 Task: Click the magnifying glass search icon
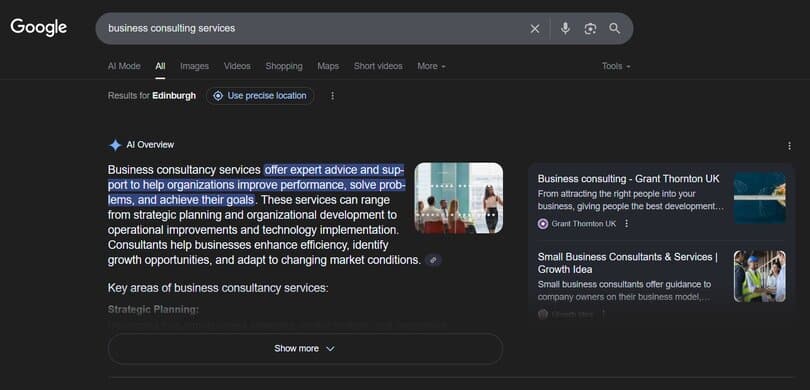614,28
